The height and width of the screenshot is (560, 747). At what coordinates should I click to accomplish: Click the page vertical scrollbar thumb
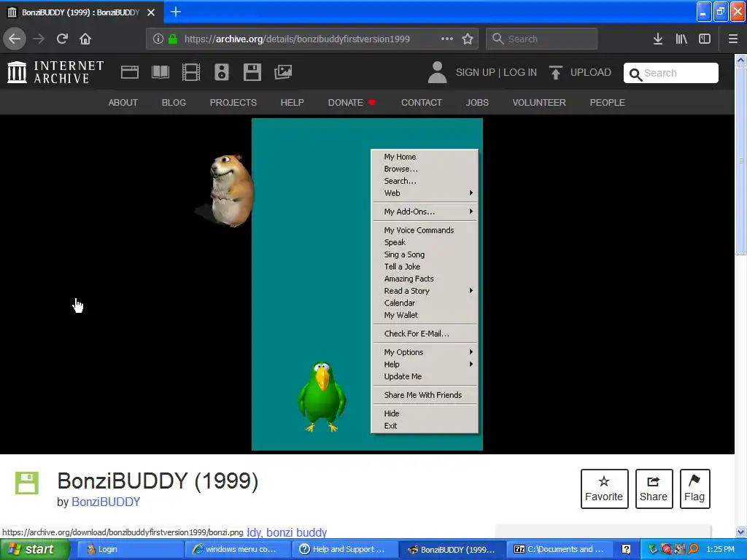coord(741,160)
